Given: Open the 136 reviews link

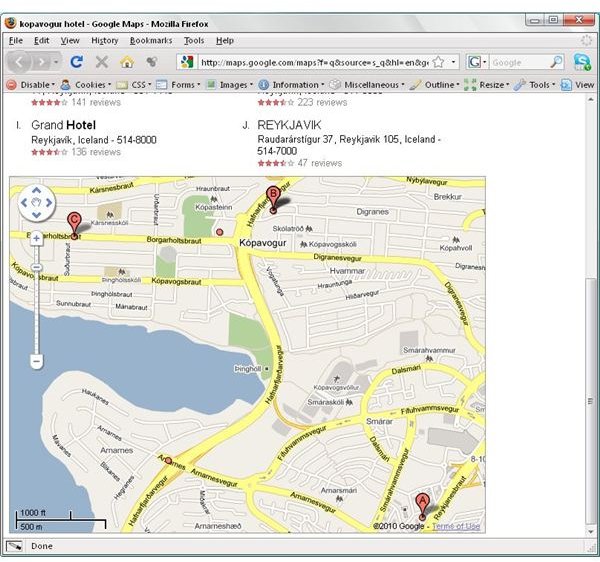Looking at the screenshot, I should coord(96,152).
